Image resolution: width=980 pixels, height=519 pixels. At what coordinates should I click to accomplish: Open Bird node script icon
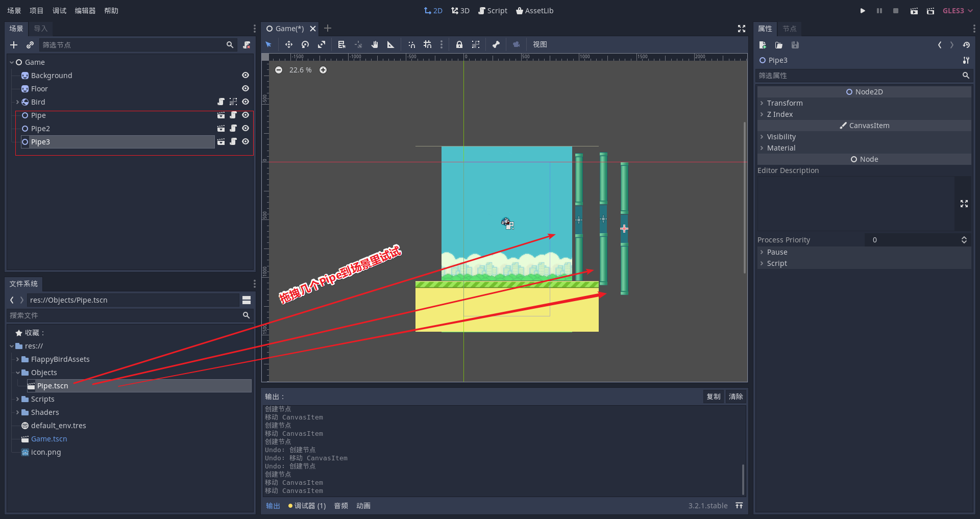pyautogui.click(x=221, y=102)
